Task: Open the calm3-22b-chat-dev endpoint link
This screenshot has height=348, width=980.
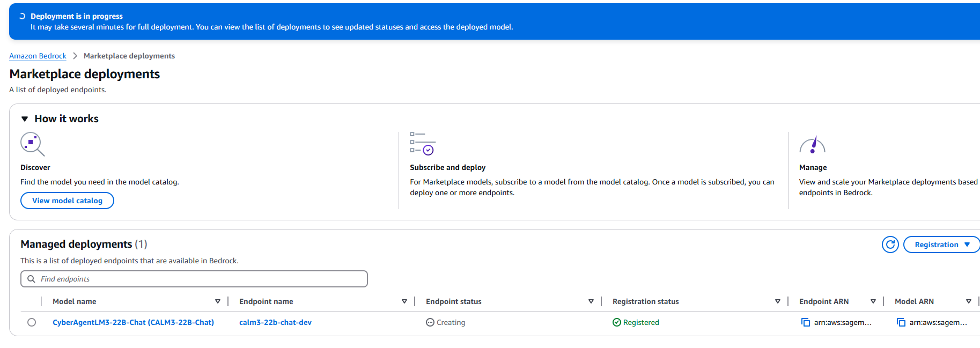Action: pyautogui.click(x=275, y=322)
